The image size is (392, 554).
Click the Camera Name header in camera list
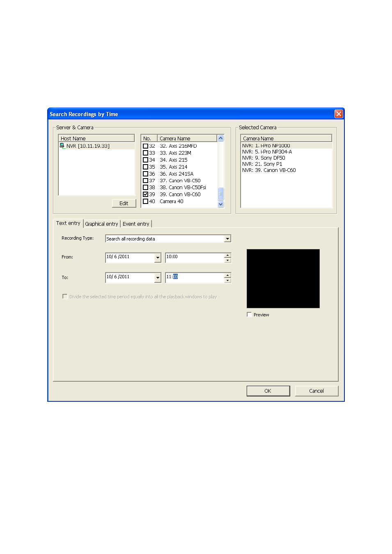pos(187,138)
